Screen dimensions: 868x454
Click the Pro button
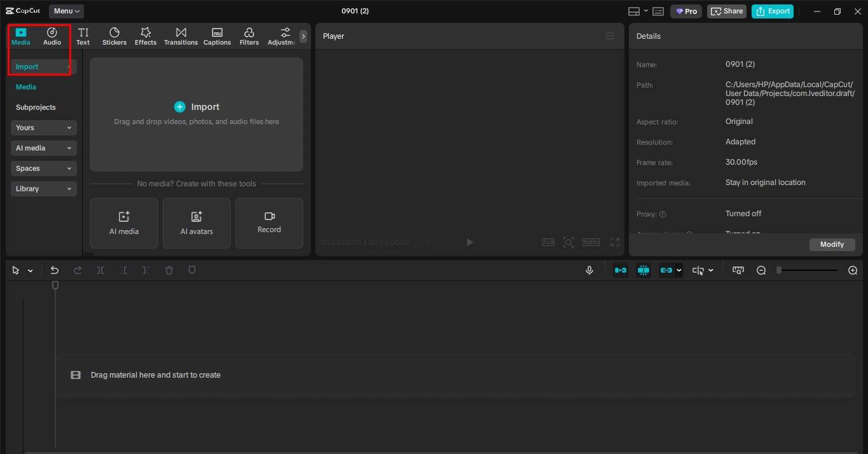686,11
